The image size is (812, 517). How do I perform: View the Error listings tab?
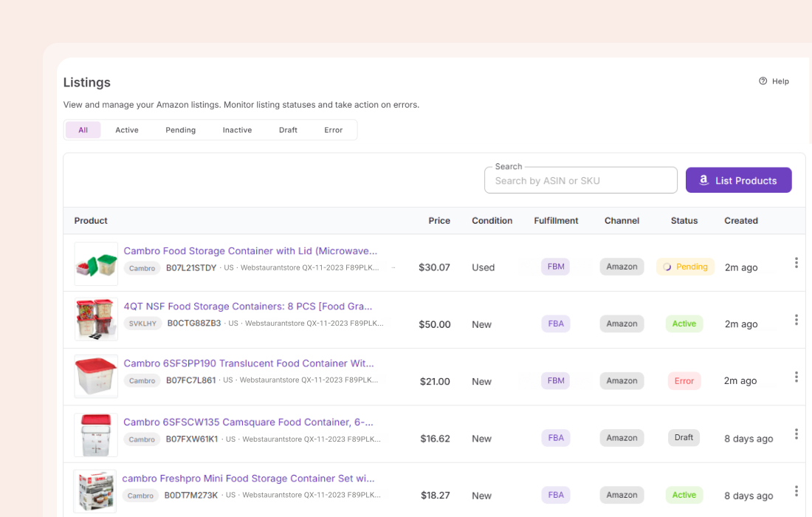pyautogui.click(x=333, y=130)
